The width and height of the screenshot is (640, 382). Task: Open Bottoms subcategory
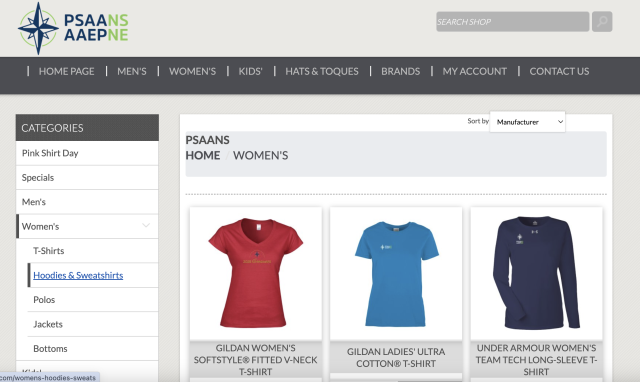pos(93,349)
